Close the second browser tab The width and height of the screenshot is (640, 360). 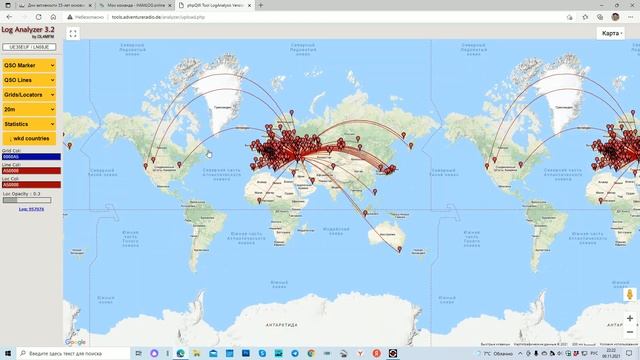(170, 5)
